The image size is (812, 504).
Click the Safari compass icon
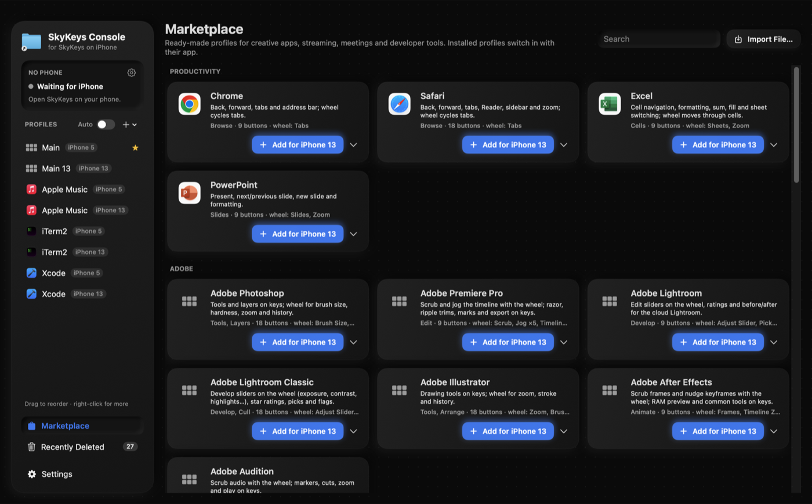point(399,104)
